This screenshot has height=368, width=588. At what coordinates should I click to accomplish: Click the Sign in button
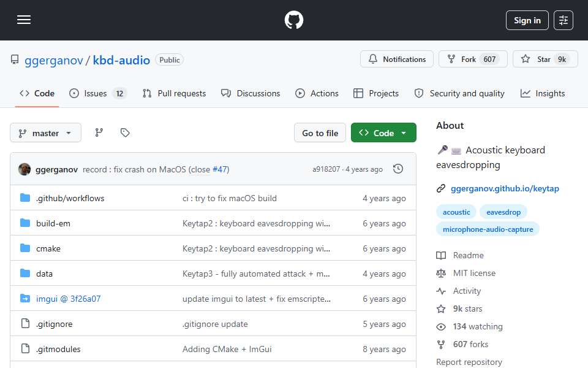pos(527,20)
